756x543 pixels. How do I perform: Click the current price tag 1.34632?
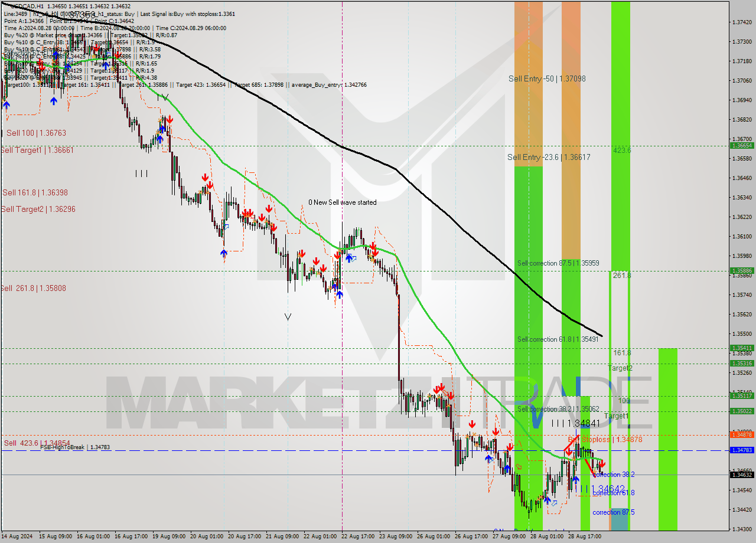[x=741, y=475]
